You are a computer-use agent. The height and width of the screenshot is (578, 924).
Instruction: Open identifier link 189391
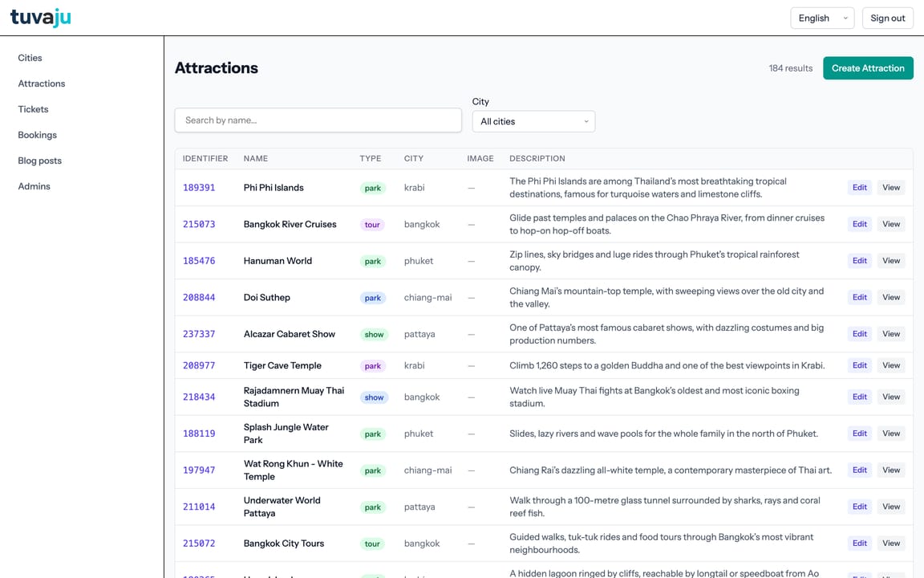[199, 188]
